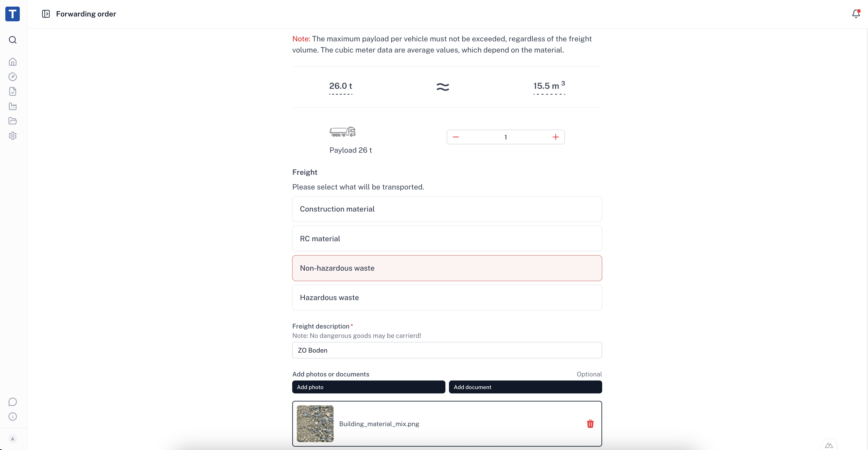Open the info icon in sidebar
Viewport: 868px width, 450px height.
[12, 417]
